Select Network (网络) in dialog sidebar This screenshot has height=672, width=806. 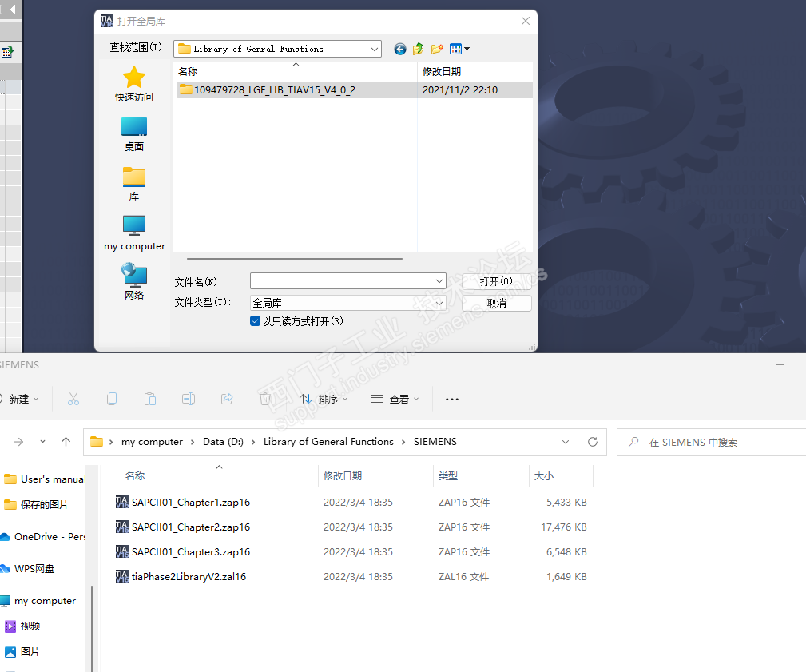click(x=133, y=281)
